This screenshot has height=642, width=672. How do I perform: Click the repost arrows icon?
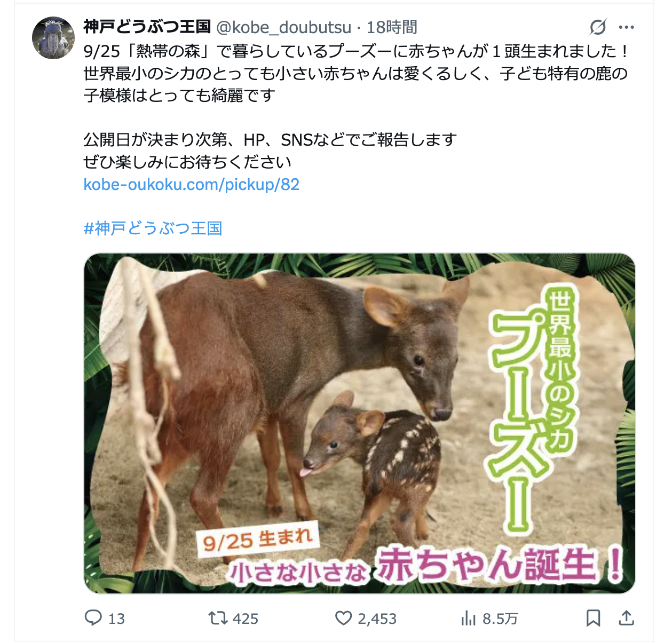point(218,618)
